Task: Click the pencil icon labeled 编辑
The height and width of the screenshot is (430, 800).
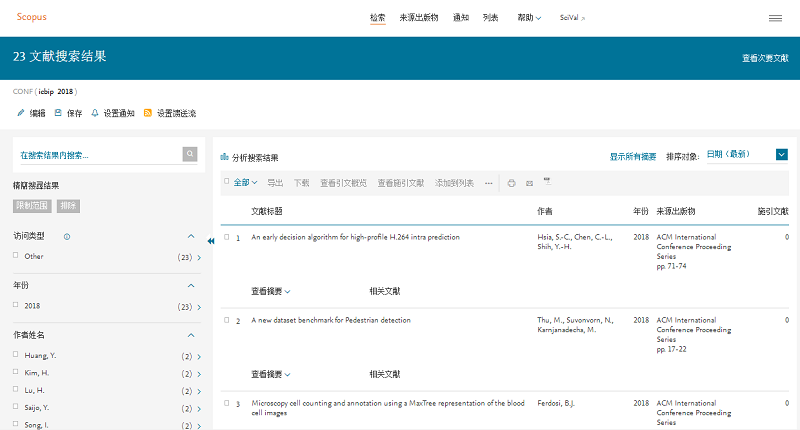Action: coord(20,113)
